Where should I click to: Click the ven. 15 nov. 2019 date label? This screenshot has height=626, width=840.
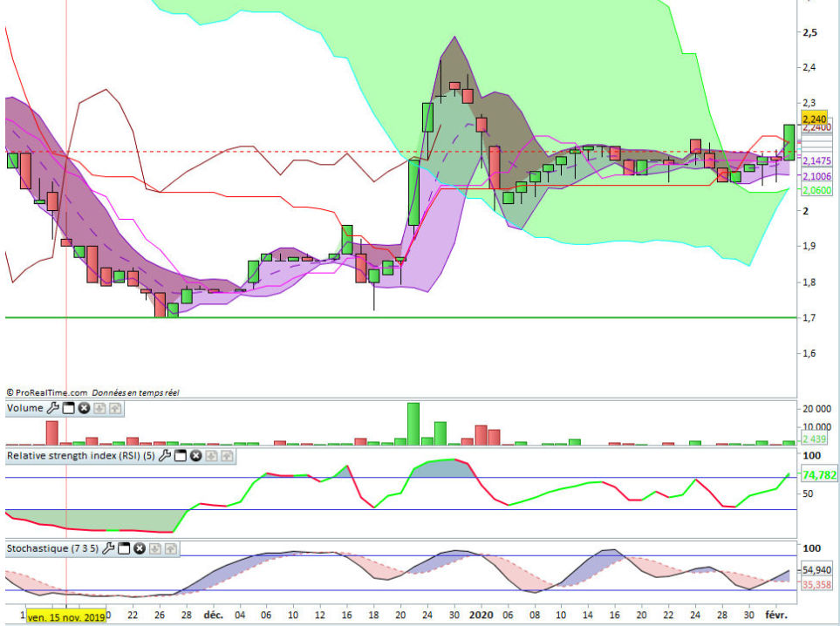pyautogui.click(x=66, y=617)
